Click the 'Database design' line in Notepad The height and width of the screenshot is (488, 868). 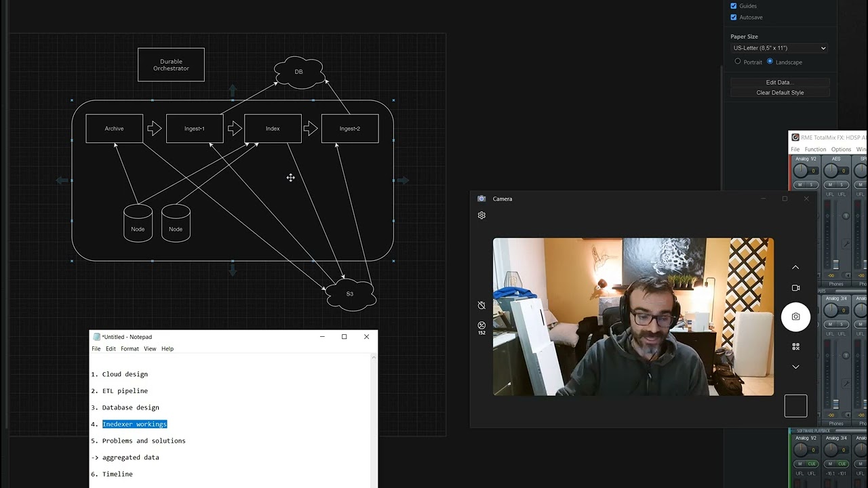(130, 407)
